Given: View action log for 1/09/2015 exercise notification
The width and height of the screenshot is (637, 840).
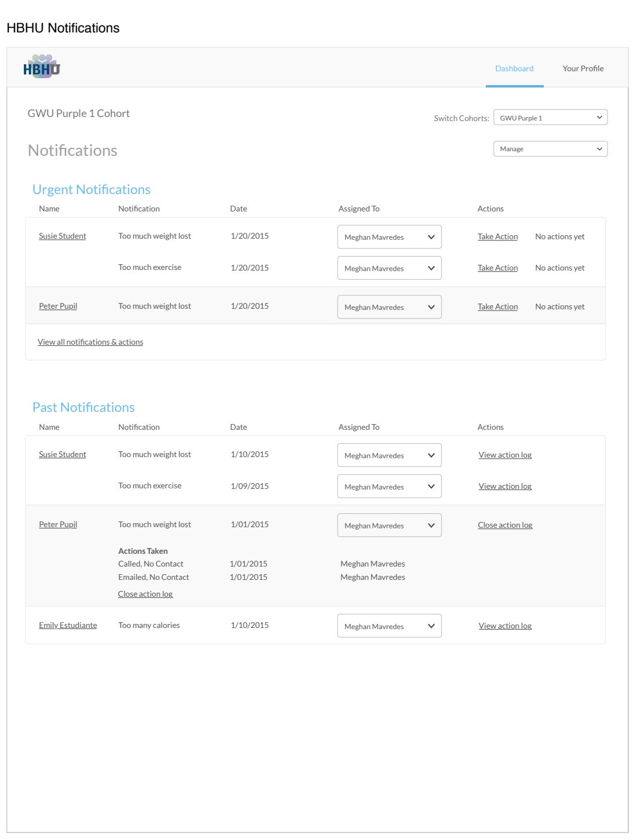Looking at the screenshot, I should pyautogui.click(x=505, y=486).
